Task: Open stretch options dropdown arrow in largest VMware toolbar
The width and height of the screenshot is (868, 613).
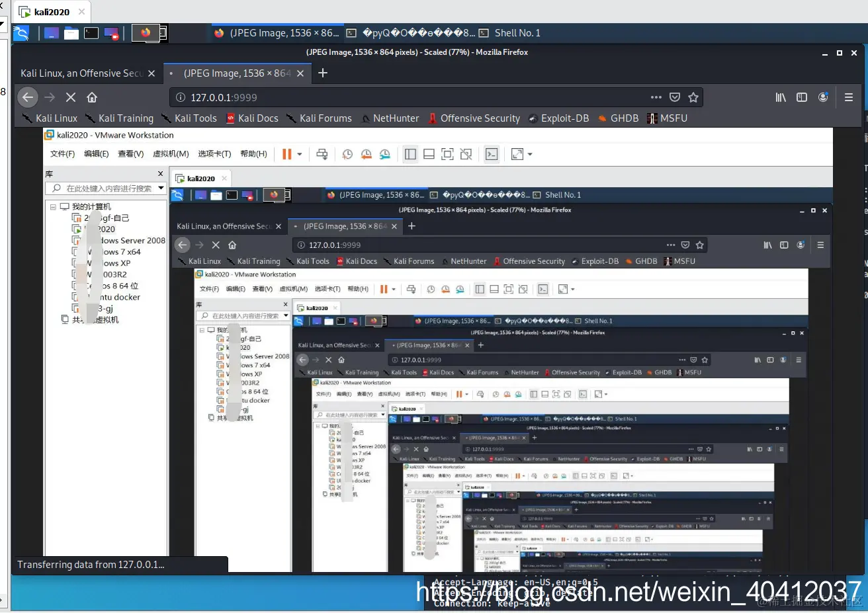Action: [529, 154]
